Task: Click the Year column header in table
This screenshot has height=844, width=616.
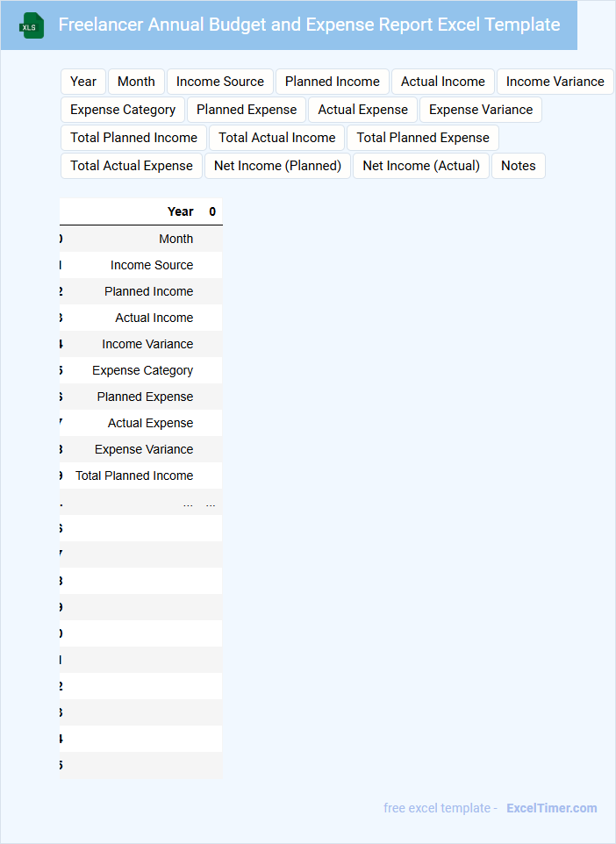Action: click(180, 211)
